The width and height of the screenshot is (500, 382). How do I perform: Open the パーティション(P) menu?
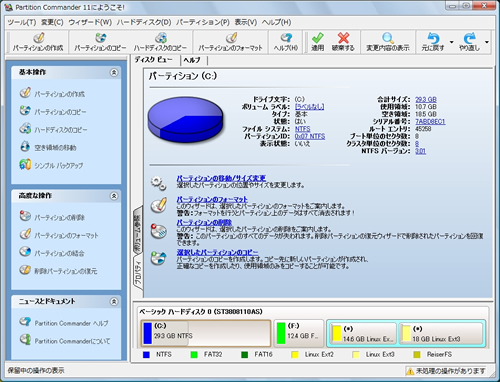point(203,22)
